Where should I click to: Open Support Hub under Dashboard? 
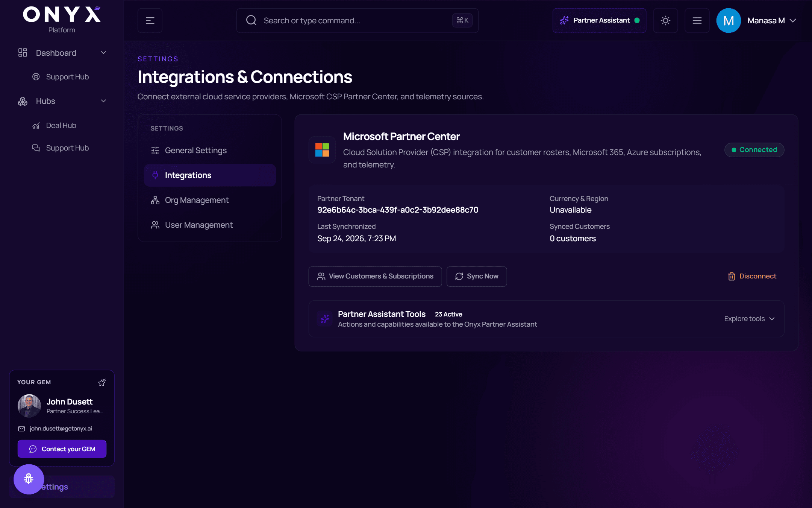[x=67, y=77]
